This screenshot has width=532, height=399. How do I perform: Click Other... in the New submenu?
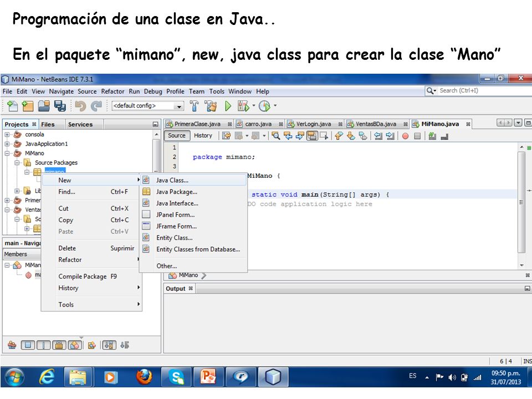point(193,266)
